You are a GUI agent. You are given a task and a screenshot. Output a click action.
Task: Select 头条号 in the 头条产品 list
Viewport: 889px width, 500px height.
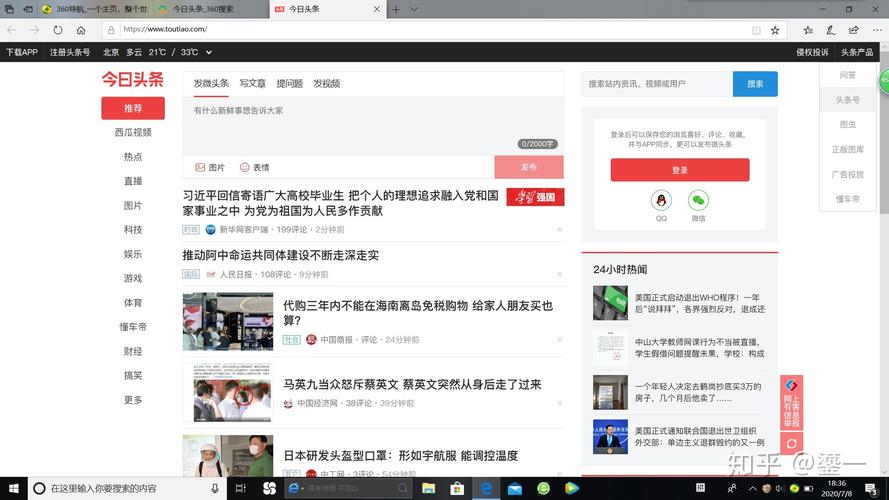coord(848,100)
